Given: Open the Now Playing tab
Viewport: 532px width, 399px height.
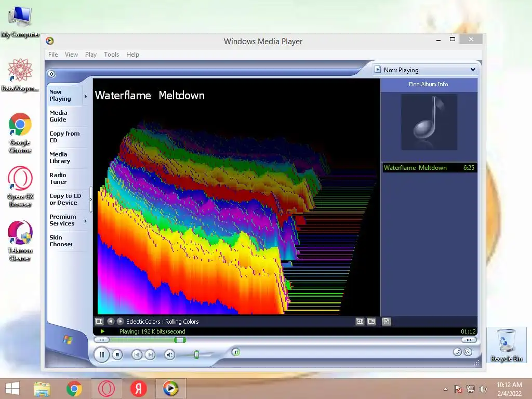Looking at the screenshot, I should click(64, 96).
